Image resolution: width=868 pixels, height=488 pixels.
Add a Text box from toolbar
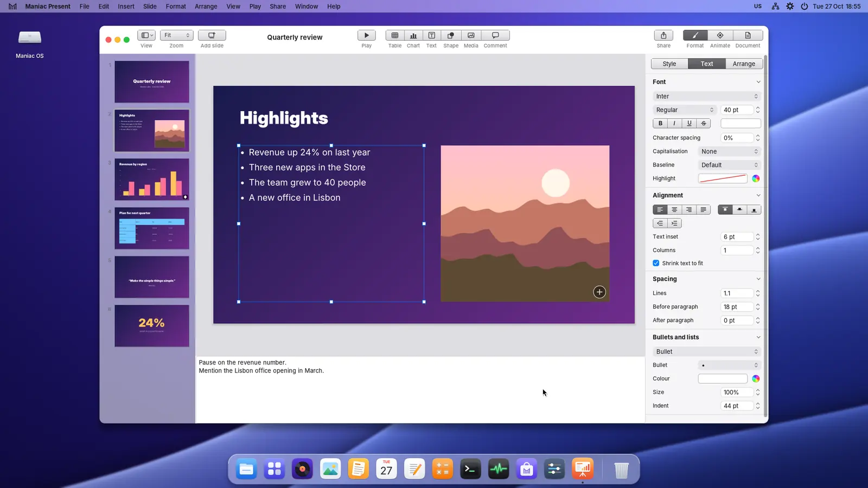[431, 35]
